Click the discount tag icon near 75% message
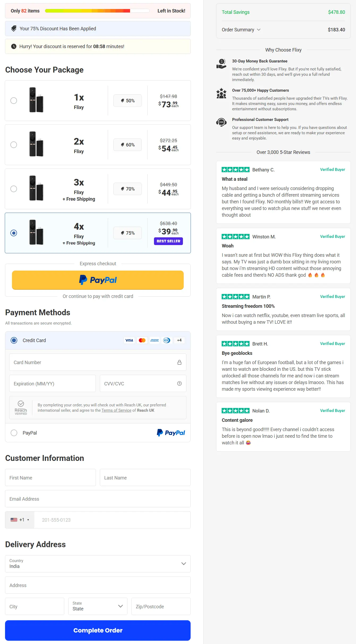 (14, 28)
